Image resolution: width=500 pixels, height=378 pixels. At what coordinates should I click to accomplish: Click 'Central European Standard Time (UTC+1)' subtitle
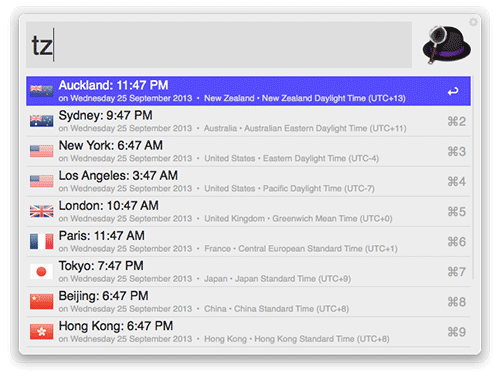click(318, 249)
